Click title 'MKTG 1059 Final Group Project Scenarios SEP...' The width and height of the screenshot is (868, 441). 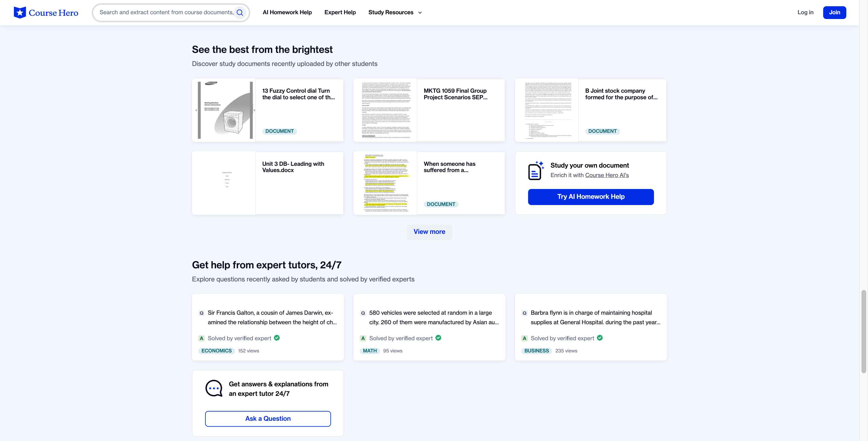(456, 94)
